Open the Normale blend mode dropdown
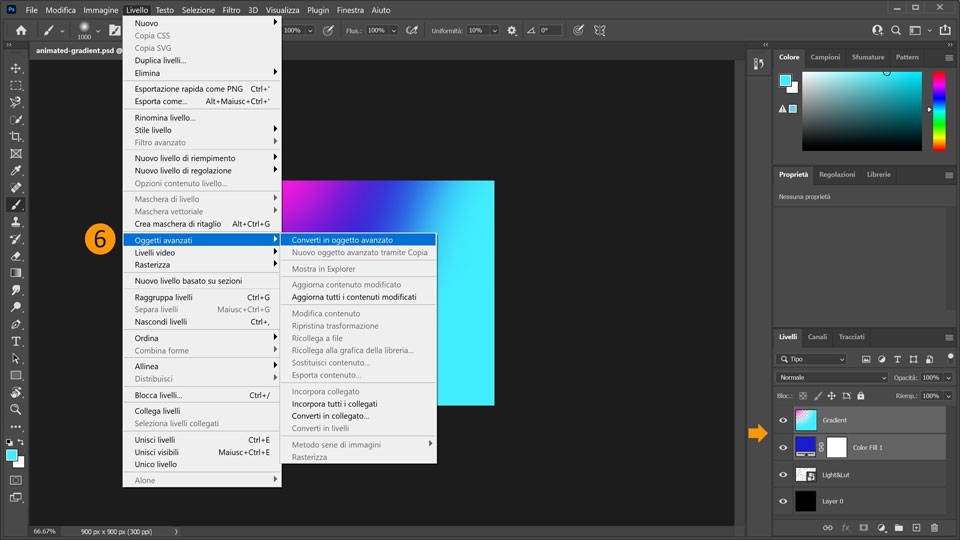The width and height of the screenshot is (960, 540). [x=832, y=378]
